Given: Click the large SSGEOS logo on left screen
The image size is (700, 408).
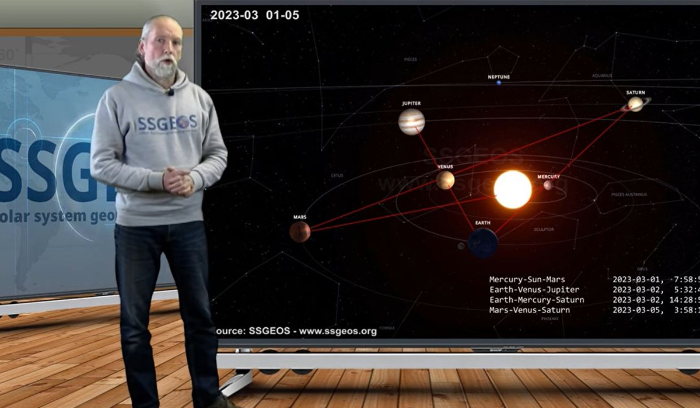Looking at the screenshot, I should coord(40,170).
